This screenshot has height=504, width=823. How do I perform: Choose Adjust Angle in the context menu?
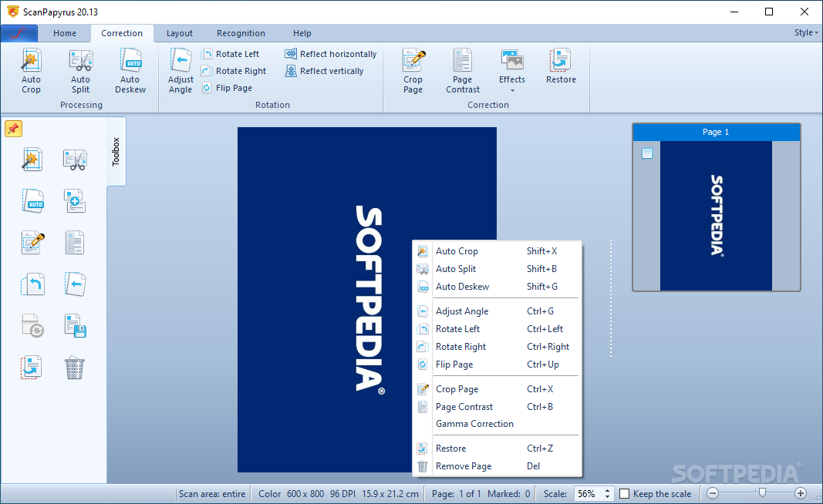497,311
